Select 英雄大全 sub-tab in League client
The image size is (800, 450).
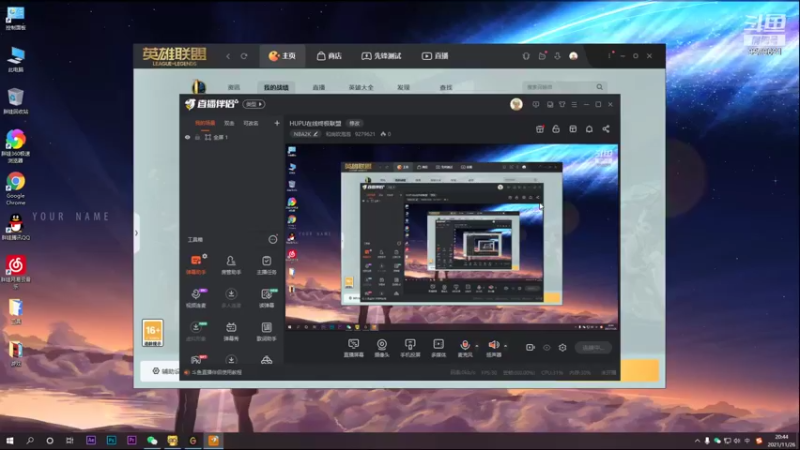pyautogui.click(x=361, y=87)
